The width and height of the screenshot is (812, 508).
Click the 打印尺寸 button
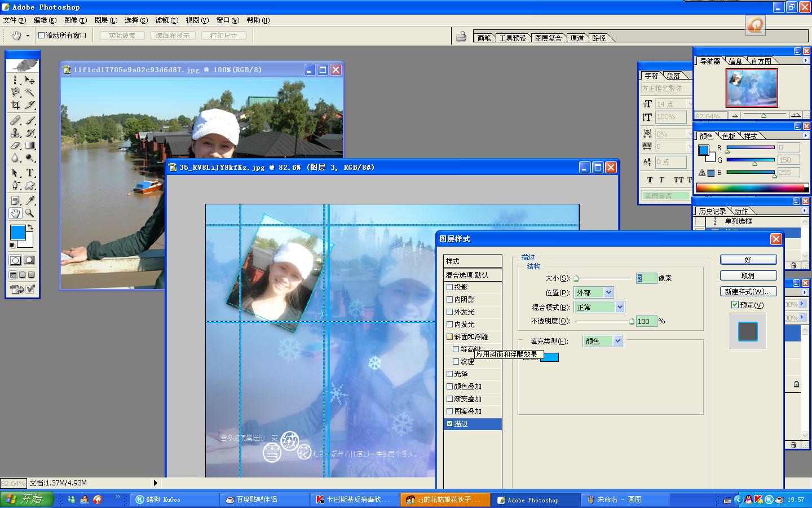point(224,35)
